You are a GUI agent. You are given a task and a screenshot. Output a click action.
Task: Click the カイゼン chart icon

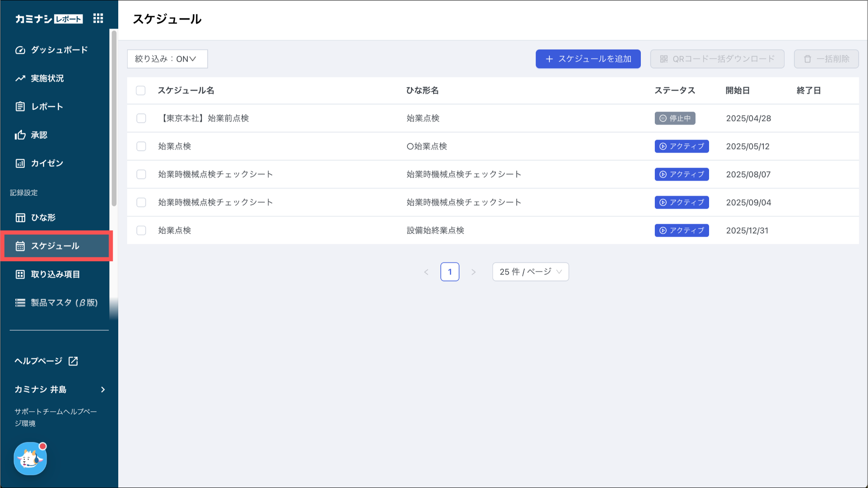coord(20,163)
